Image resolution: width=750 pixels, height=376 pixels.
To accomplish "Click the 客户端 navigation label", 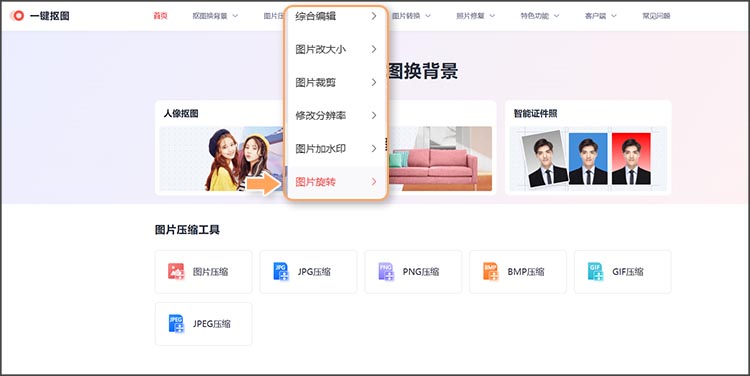I will point(596,16).
